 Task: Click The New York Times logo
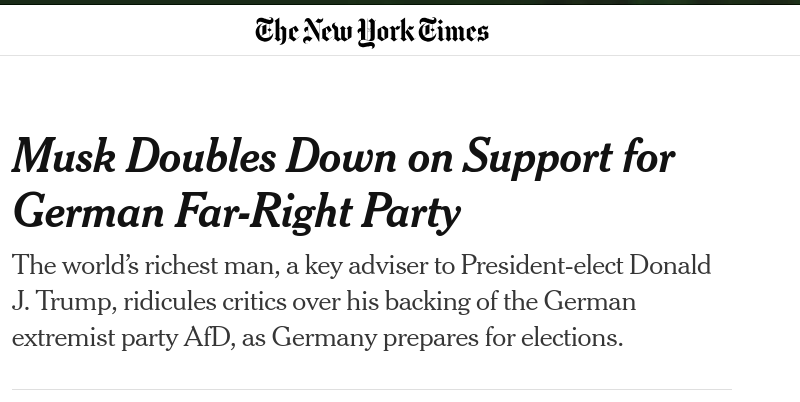tap(372, 31)
